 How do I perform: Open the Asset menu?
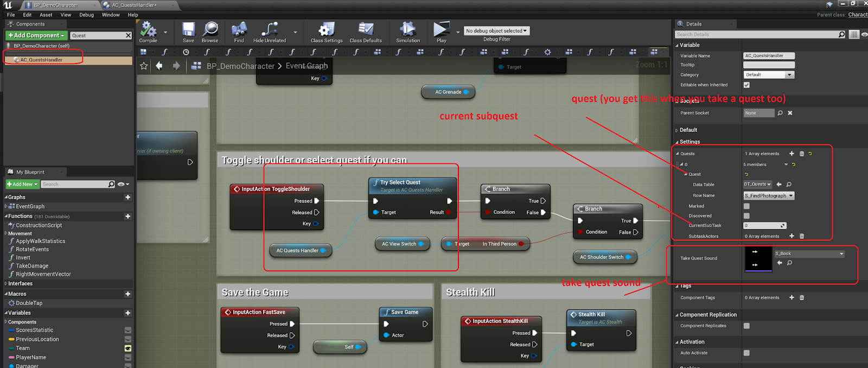[46, 15]
